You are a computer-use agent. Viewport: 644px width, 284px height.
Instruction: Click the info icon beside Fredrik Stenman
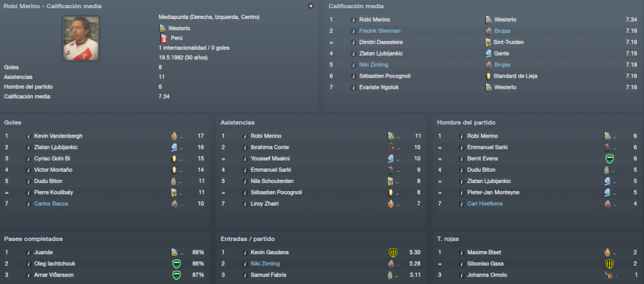pos(354,31)
